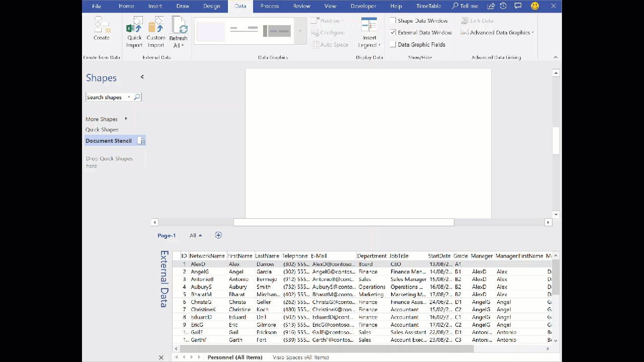Uncheck the External Data Window checkbox
The image size is (644, 362).
click(393, 33)
